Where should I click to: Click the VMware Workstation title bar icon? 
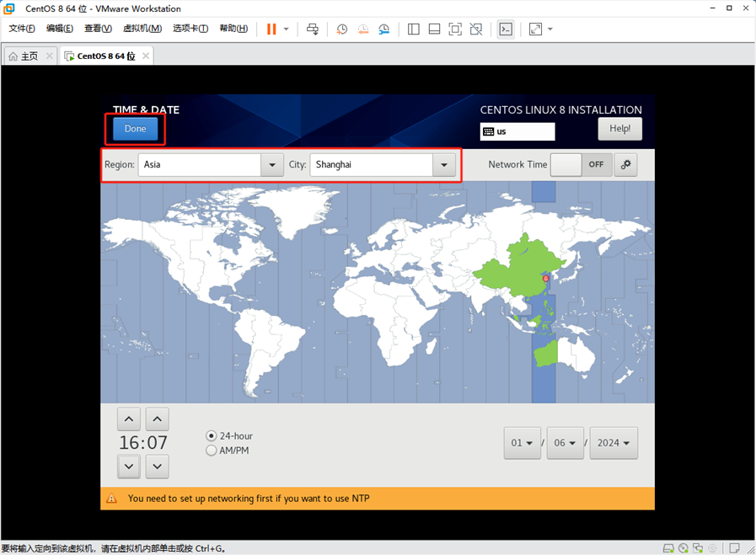tap(9, 8)
